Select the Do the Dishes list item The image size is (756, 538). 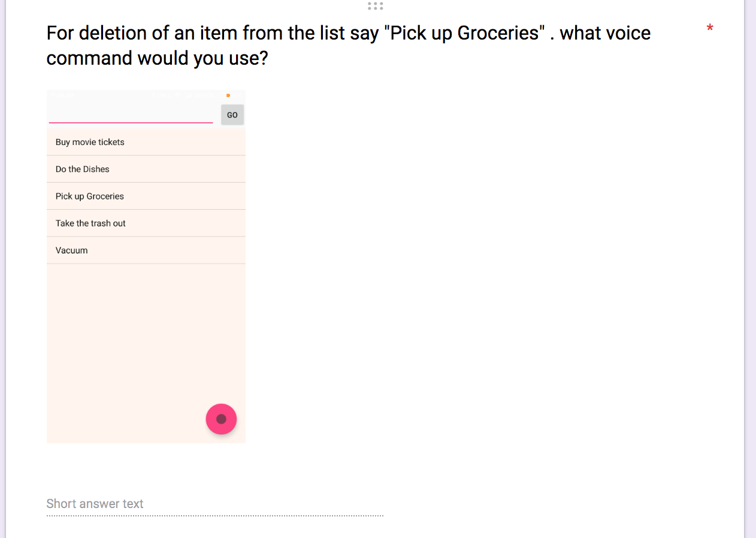point(146,169)
